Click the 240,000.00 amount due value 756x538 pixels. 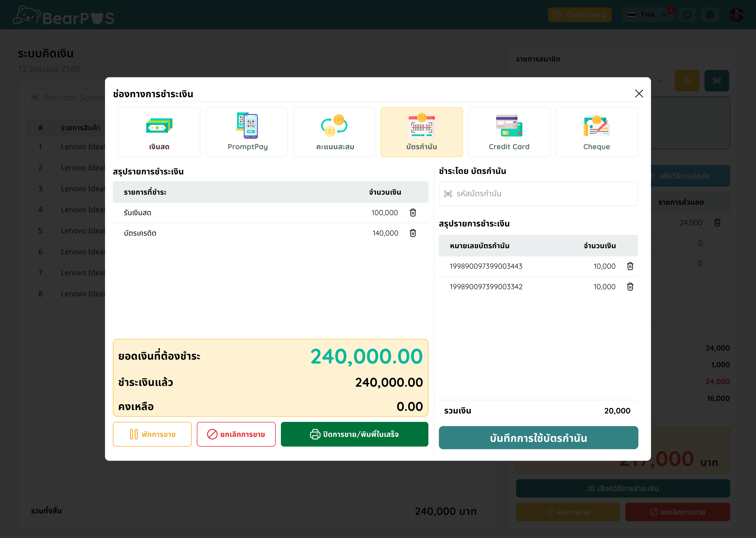click(x=366, y=356)
